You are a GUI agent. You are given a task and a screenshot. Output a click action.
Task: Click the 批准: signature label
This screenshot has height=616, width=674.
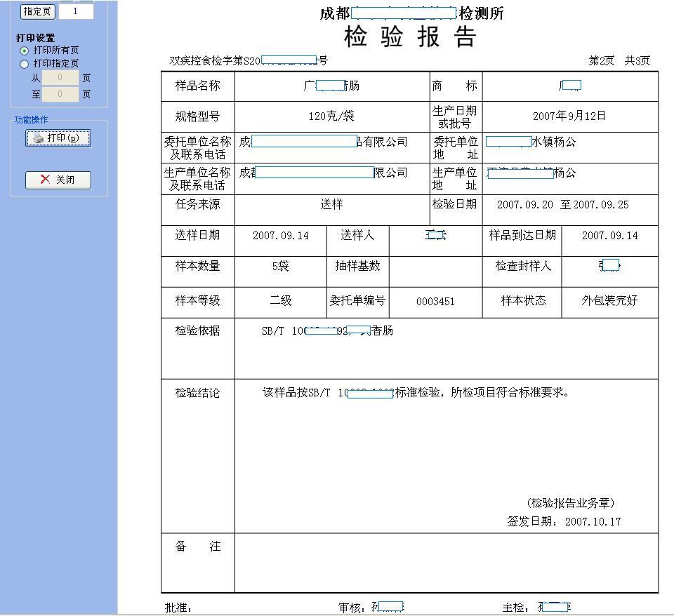(178, 608)
